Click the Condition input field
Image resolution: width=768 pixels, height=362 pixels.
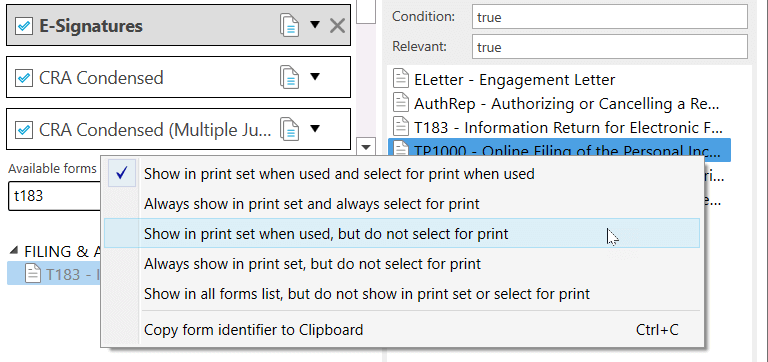pyautogui.click(x=609, y=17)
